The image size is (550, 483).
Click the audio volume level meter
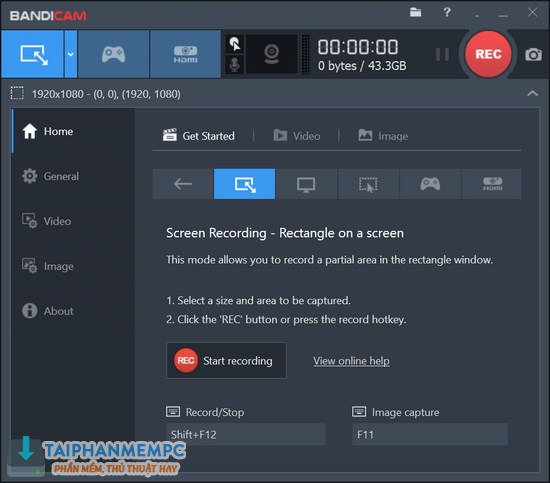pos(306,54)
